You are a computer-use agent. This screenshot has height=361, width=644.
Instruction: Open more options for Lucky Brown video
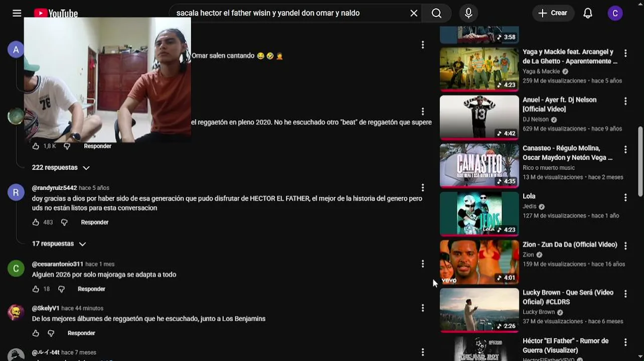[x=625, y=294]
